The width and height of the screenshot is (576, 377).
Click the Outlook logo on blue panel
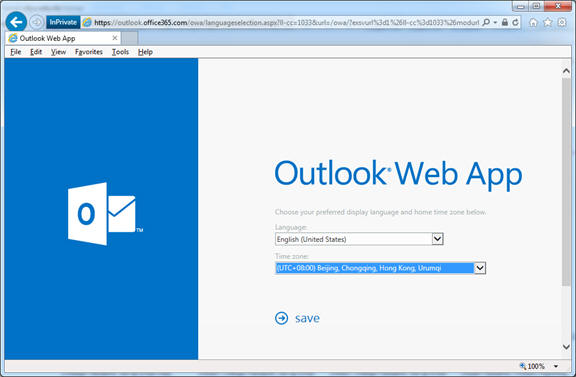pos(105,214)
